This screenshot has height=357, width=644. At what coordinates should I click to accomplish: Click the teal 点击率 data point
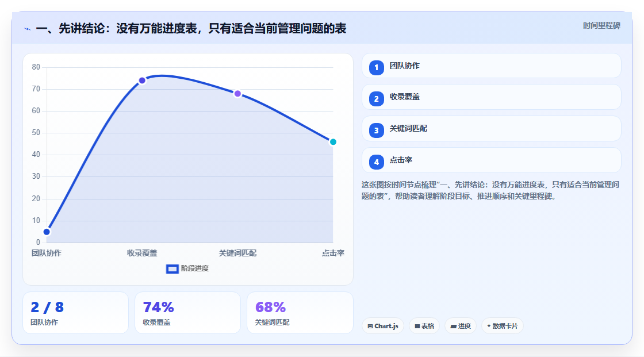pyautogui.click(x=333, y=142)
